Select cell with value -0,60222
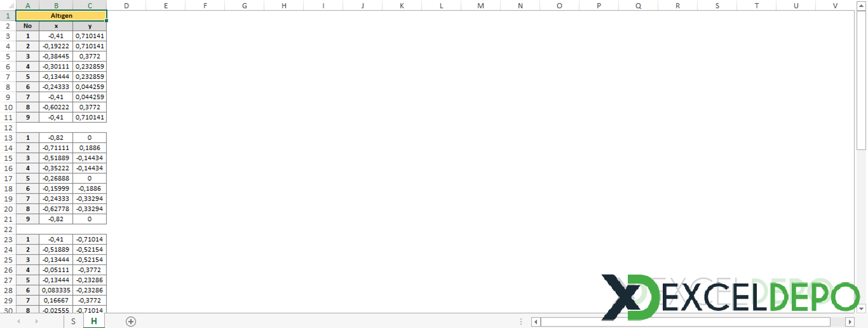The height and width of the screenshot is (328, 868). (x=56, y=107)
